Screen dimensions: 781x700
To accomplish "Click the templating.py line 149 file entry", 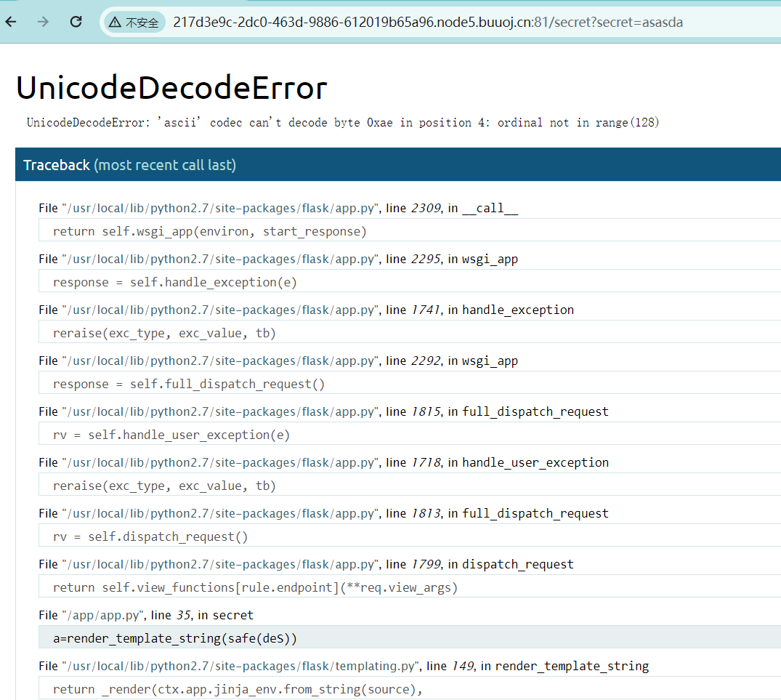I will [343, 666].
